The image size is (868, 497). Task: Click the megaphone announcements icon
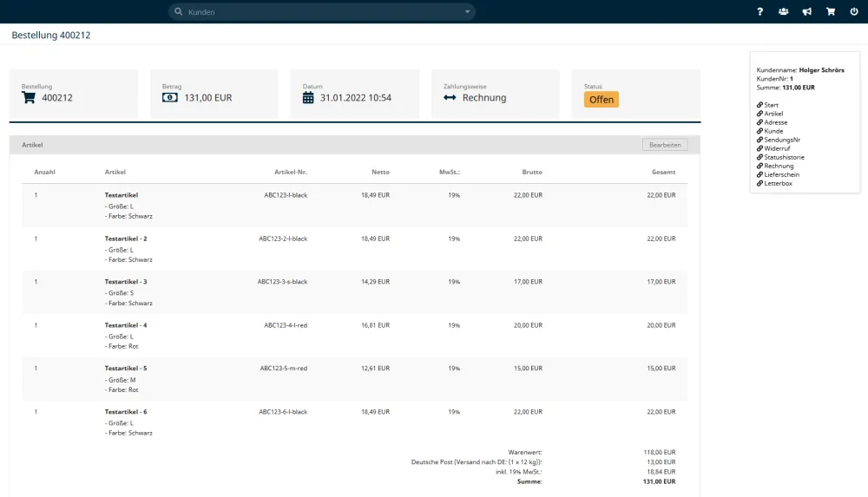click(x=807, y=11)
